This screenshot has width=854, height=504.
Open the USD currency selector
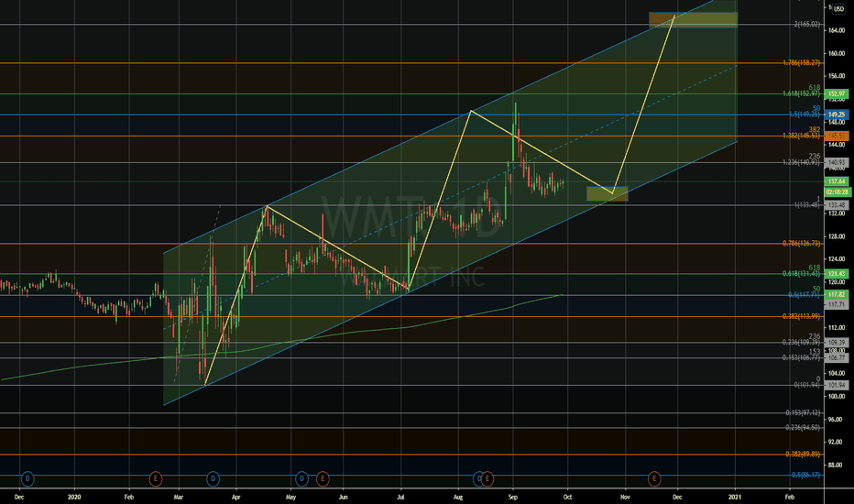[x=838, y=9]
